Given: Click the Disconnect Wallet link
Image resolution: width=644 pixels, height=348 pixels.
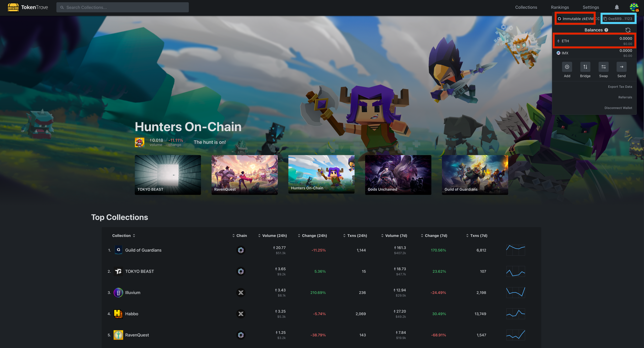Looking at the screenshot, I should tap(618, 108).
